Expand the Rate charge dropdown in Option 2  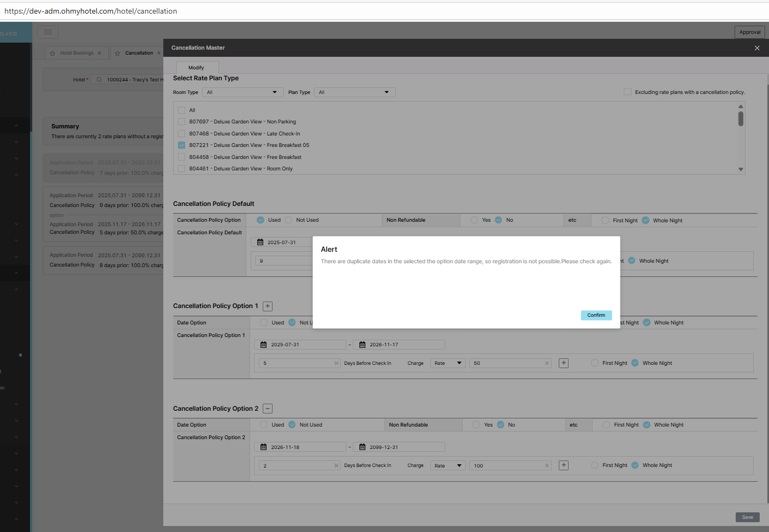(x=448, y=466)
